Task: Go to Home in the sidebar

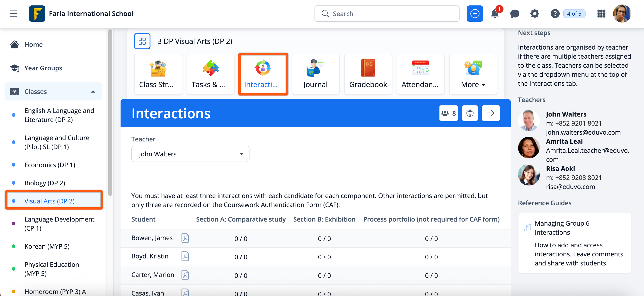Action: point(33,45)
